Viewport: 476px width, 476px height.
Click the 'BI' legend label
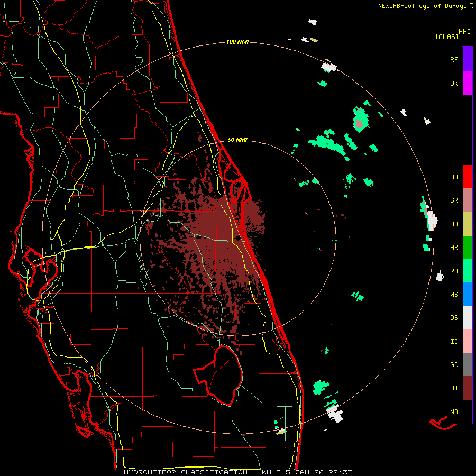pos(454,388)
